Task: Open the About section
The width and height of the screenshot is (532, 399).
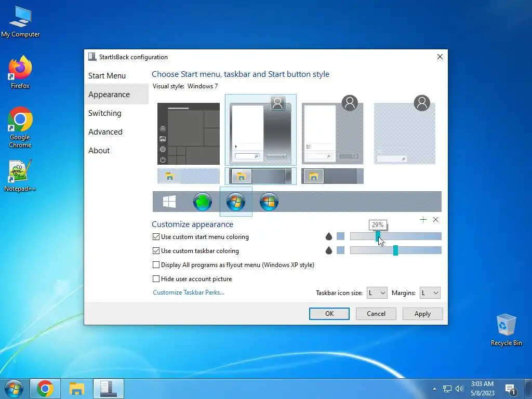Action: click(116, 150)
